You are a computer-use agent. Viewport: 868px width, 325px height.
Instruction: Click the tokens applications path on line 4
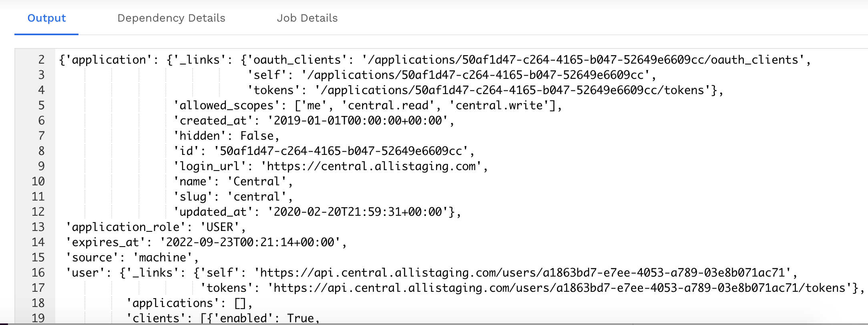pos(492,90)
